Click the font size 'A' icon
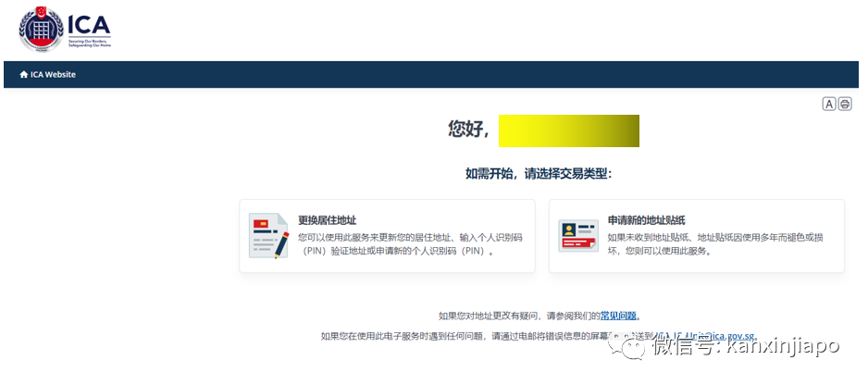This screenshot has width=868, height=385. pyautogui.click(x=829, y=104)
